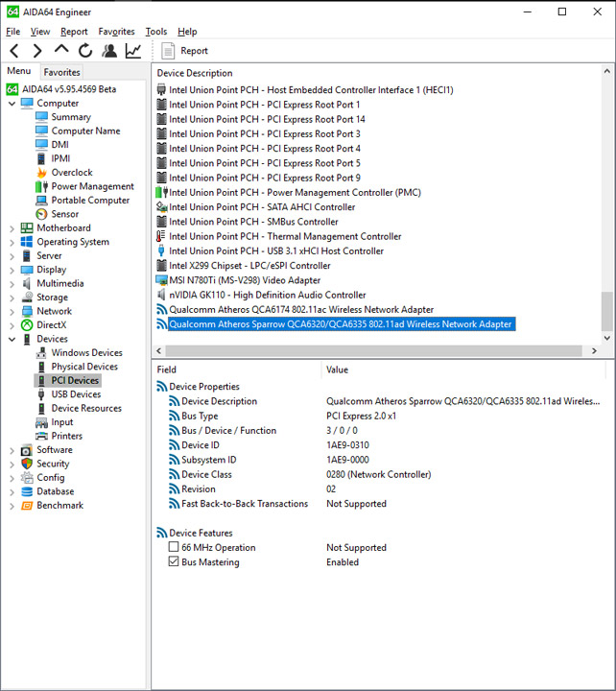Click the wireless icon of QCA6174 adapter
Viewport: 616px width, 691px height.
162,309
